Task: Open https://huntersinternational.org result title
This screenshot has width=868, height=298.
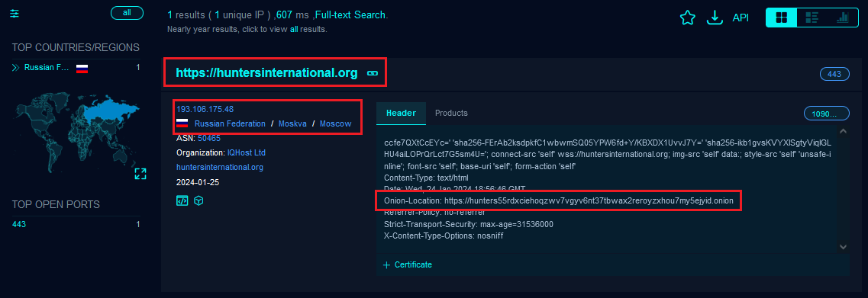Action: 267,72
